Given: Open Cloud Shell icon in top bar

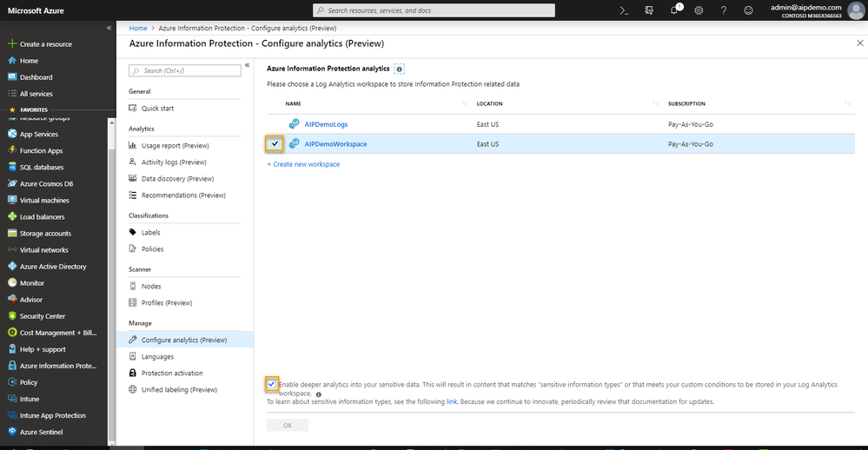Looking at the screenshot, I should pyautogui.click(x=624, y=10).
